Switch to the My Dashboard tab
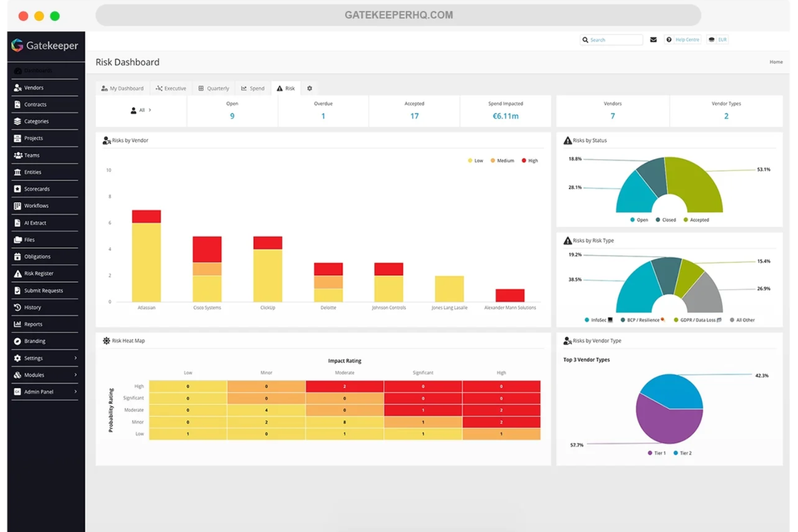The width and height of the screenshot is (798, 532). point(122,88)
